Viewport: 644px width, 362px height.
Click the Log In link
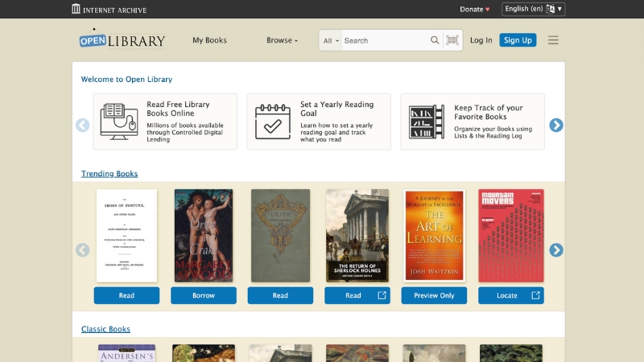tap(481, 40)
